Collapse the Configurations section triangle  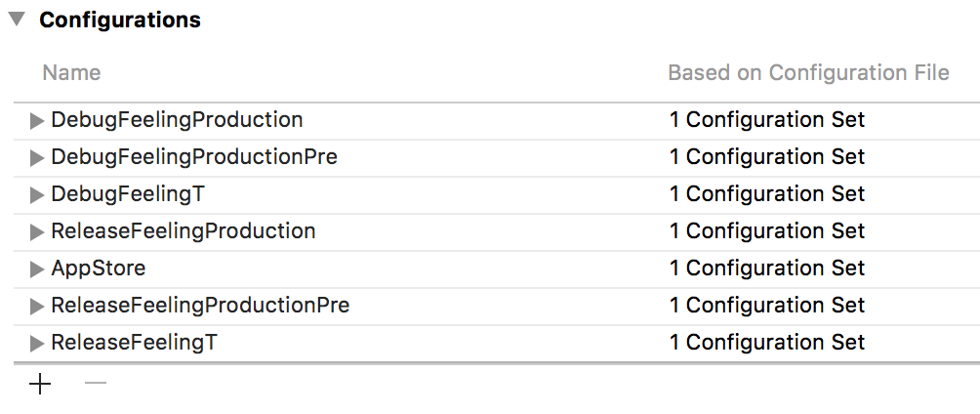(17, 20)
